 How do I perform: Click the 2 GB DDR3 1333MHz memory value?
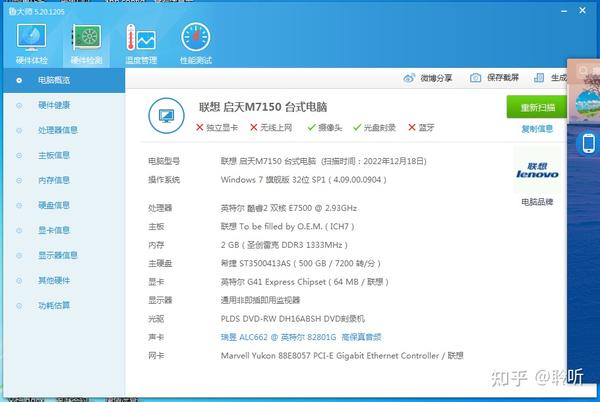(284, 245)
